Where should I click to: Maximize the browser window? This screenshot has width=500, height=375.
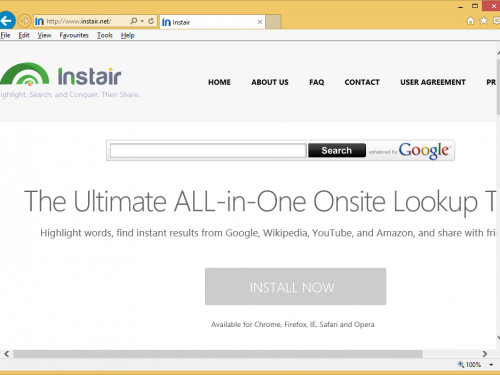coord(475,6)
